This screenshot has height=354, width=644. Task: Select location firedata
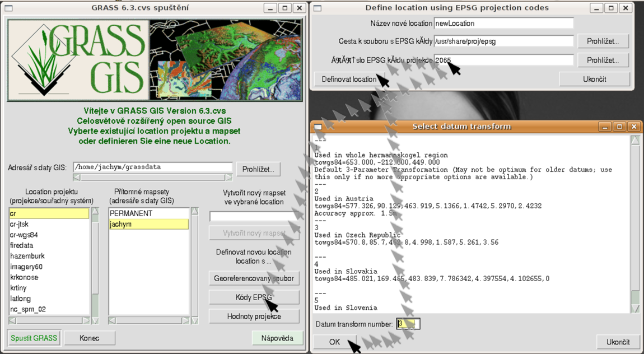click(x=49, y=245)
